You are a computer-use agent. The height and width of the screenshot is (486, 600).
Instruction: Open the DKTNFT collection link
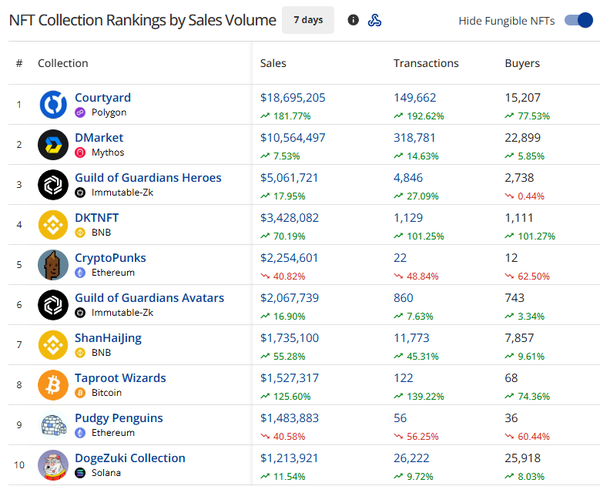tap(97, 218)
